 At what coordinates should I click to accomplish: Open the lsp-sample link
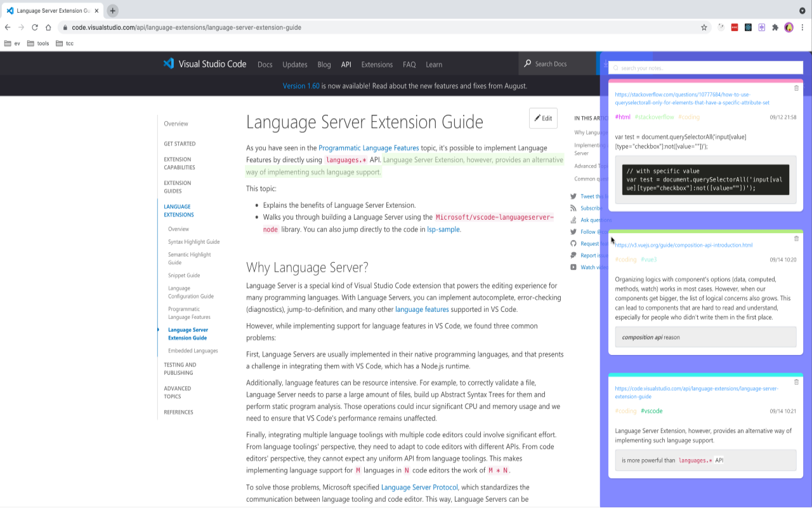443,229
